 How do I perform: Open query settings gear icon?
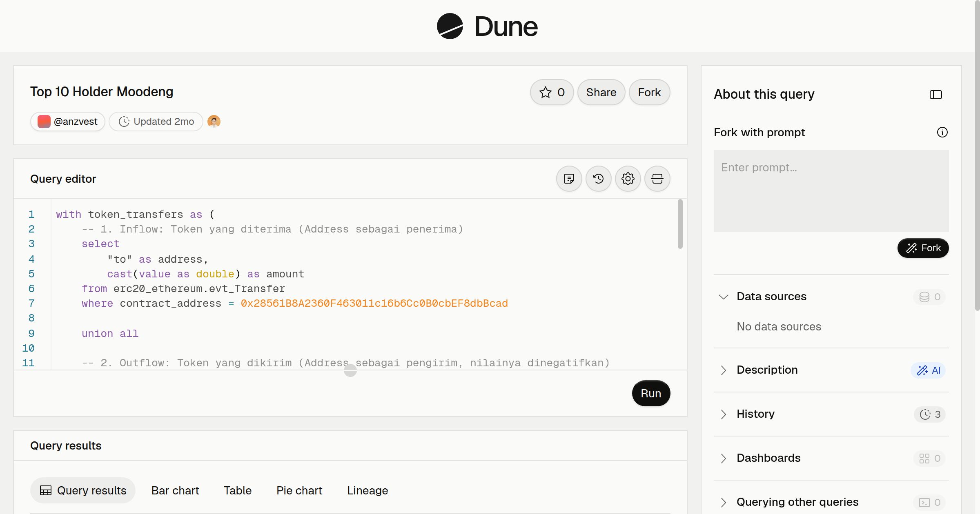(x=628, y=179)
